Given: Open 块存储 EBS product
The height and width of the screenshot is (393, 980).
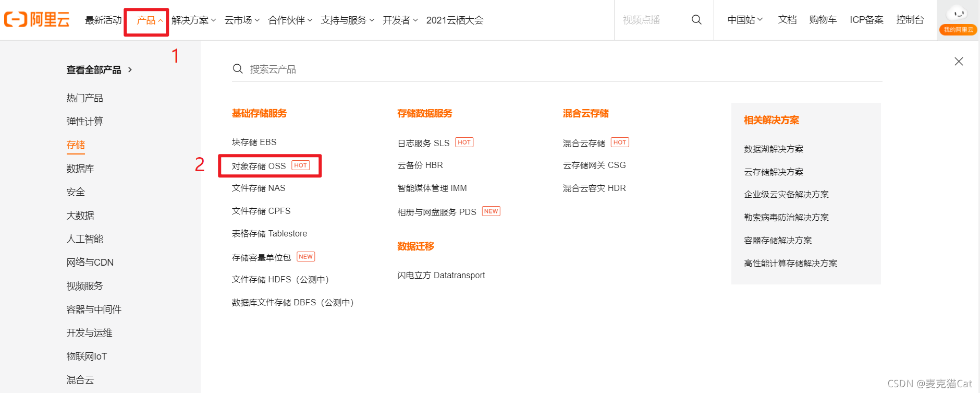Looking at the screenshot, I should (x=254, y=142).
